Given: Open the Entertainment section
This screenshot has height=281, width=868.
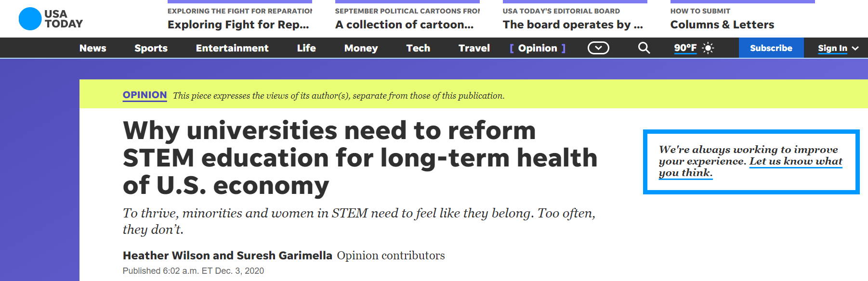Looking at the screenshot, I should point(232,48).
